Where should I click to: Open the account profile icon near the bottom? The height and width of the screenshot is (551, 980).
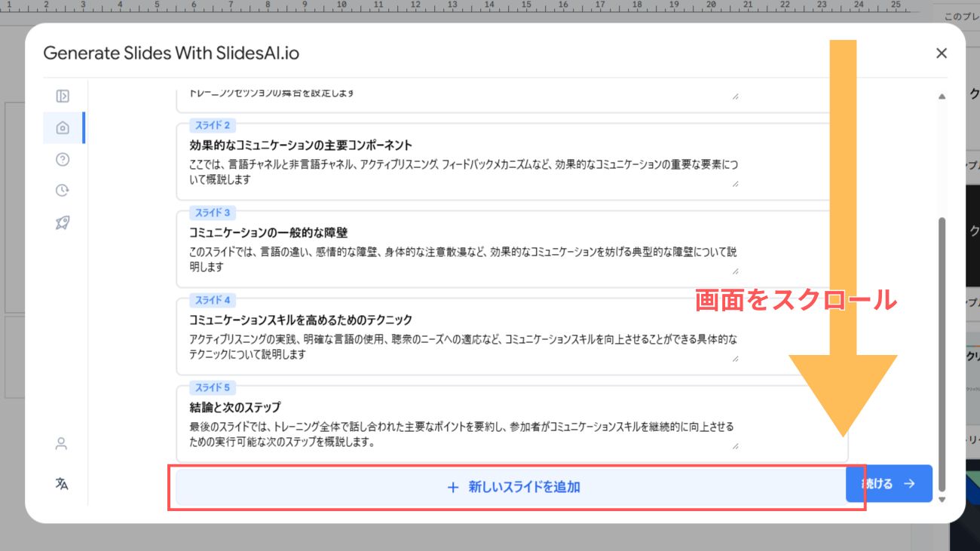click(x=63, y=443)
